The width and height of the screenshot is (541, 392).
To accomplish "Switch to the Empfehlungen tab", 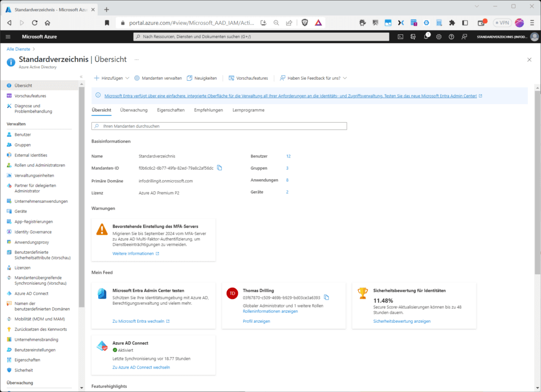I will click(x=208, y=110).
